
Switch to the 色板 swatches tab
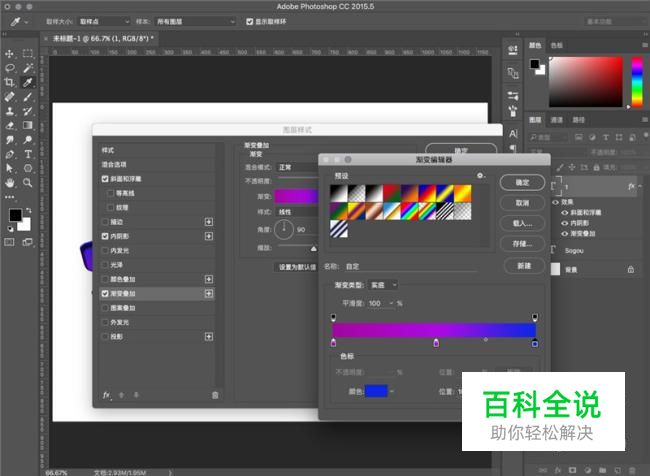click(558, 46)
